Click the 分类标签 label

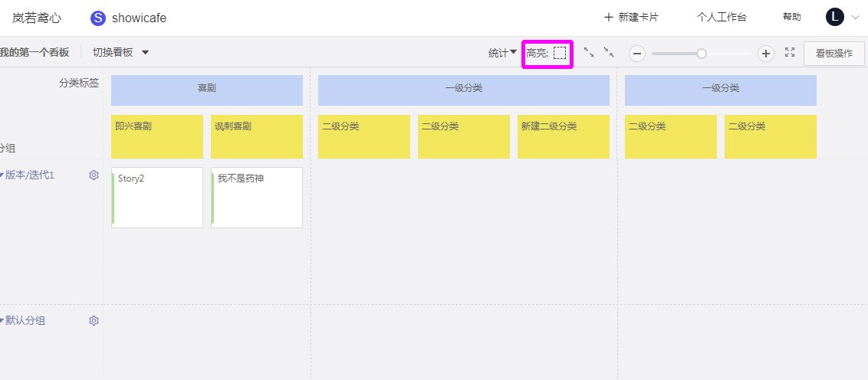point(79,84)
